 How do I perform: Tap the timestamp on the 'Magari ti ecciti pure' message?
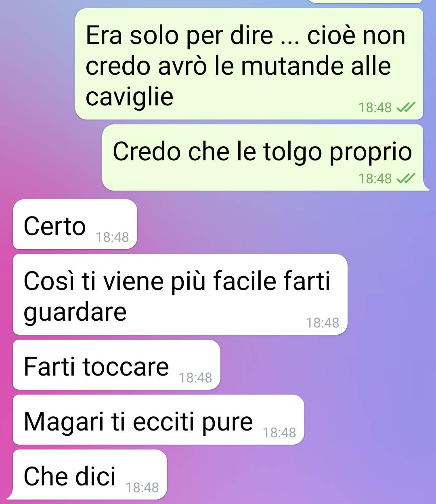click(279, 433)
